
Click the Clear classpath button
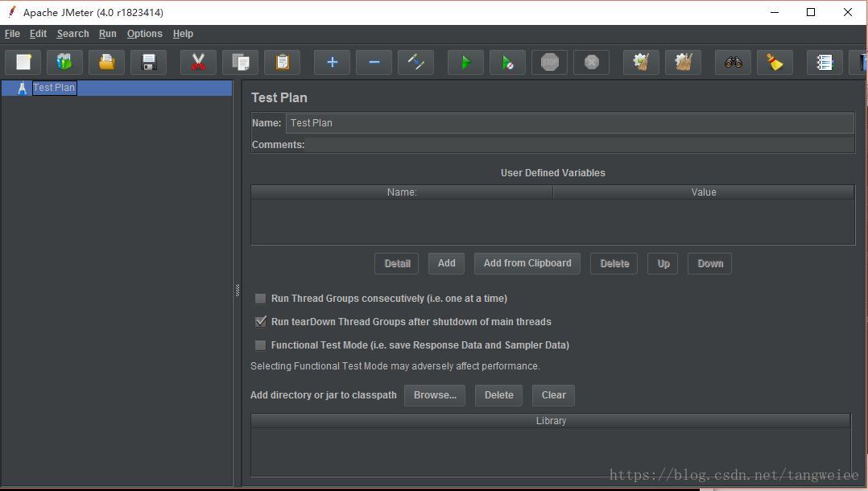tap(554, 395)
